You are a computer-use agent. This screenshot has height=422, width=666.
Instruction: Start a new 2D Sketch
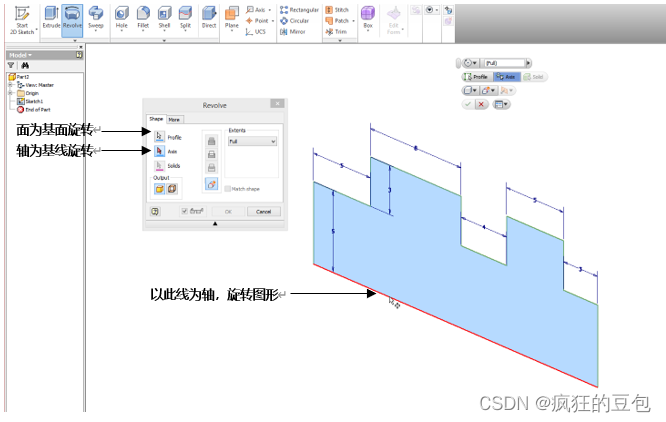(x=22, y=18)
